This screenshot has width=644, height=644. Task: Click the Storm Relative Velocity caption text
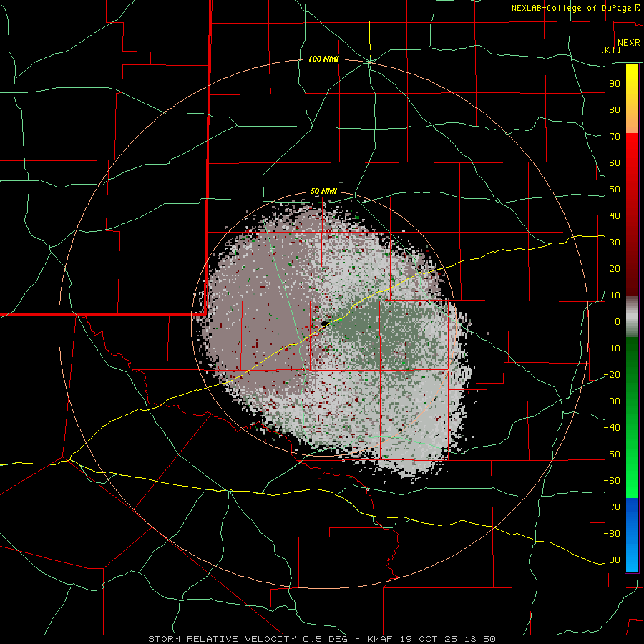pyautogui.click(x=321, y=639)
